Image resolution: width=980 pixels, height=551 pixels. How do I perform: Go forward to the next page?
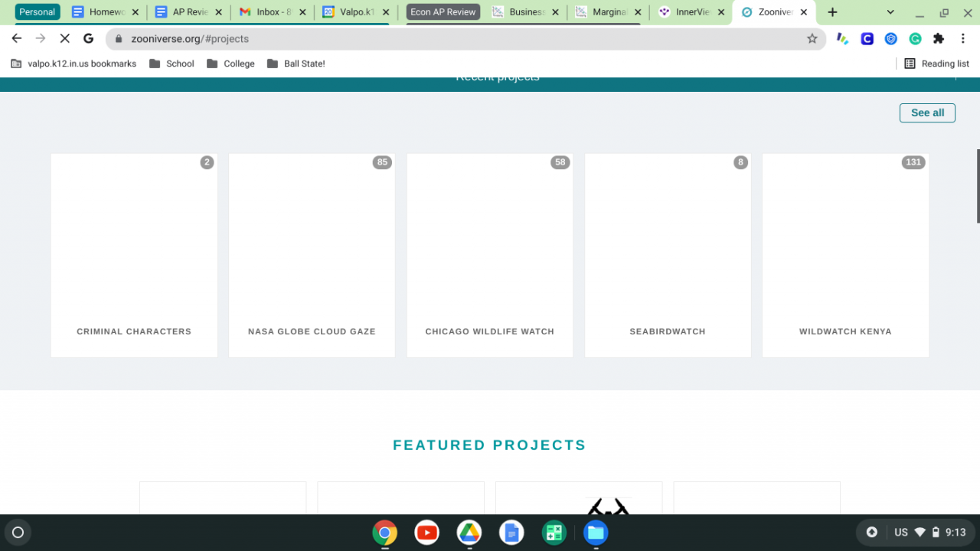click(x=41, y=39)
